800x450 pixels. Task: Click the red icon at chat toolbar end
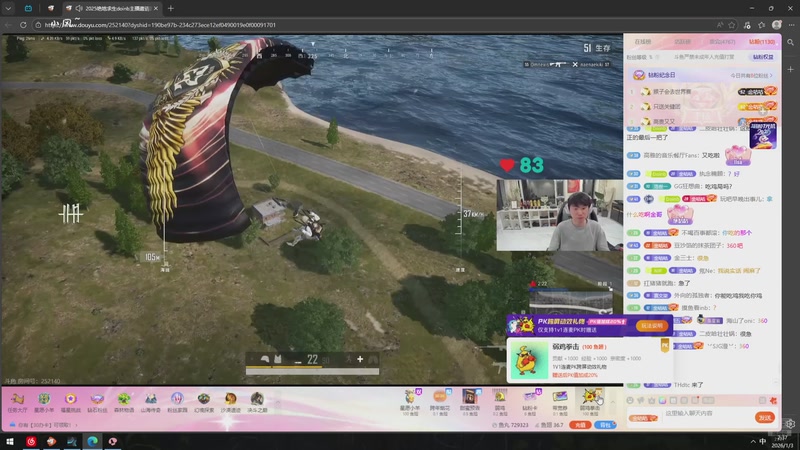pyautogui.click(x=773, y=401)
